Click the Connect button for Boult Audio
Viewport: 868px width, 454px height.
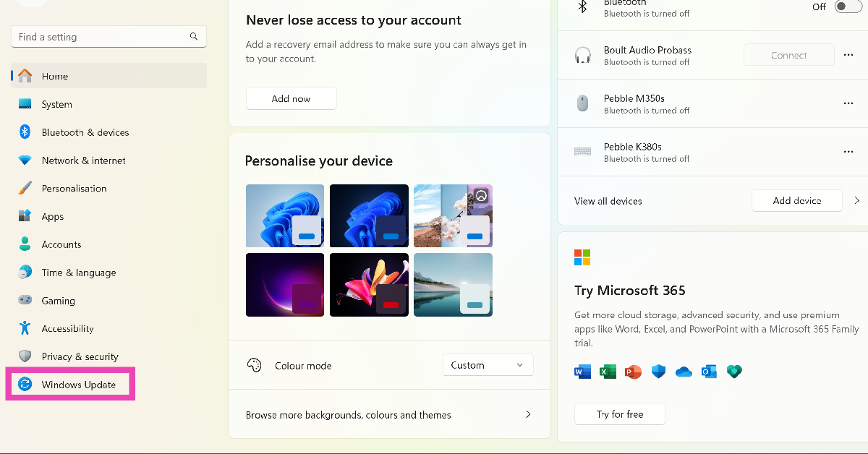tap(788, 55)
